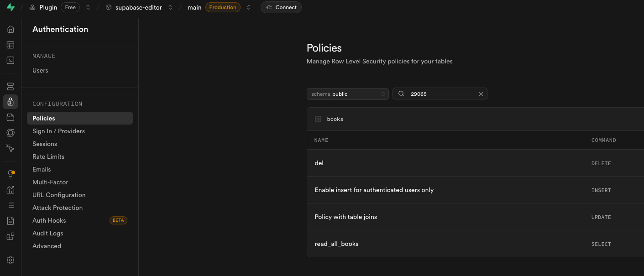
Task: Click the Home icon in sidebar
Action: click(10, 30)
